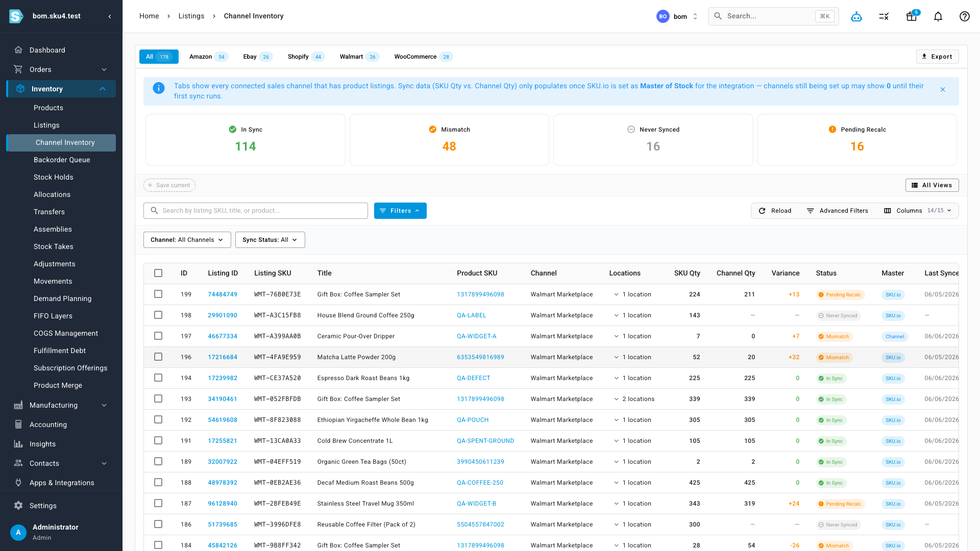
Task: Switch to the Shopify tab
Action: [x=306, y=57]
